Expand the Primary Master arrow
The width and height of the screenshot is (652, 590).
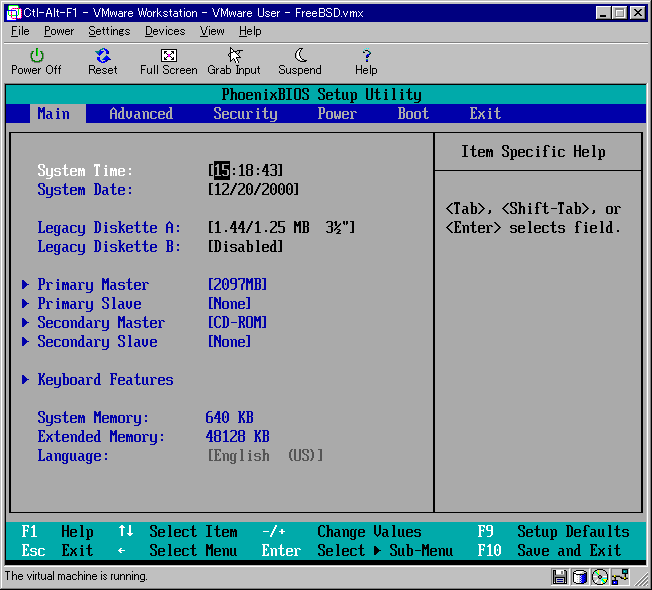coord(25,285)
